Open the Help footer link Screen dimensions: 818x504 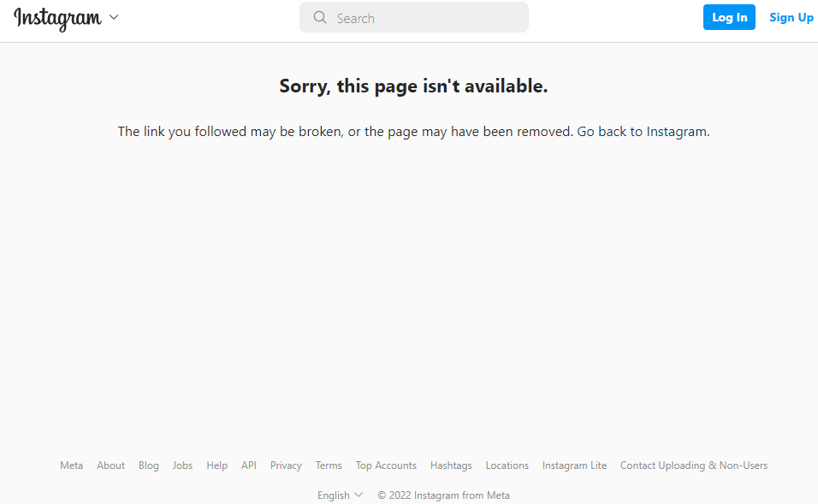(x=217, y=465)
